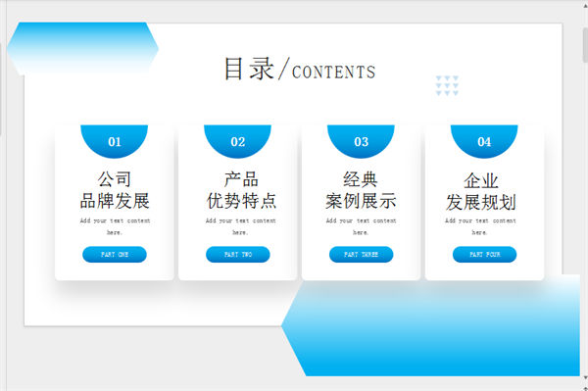Click the 04 semicircle badge
The height and width of the screenshot is (391, 588).
pyautogui.click(x=484, y=141)
